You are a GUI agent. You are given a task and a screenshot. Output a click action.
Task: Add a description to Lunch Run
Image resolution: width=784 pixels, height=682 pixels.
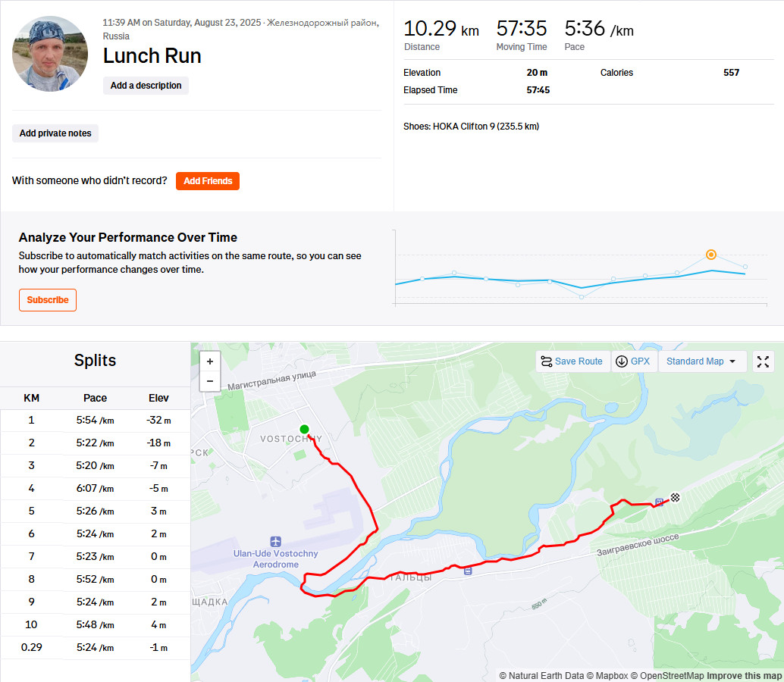tap(146, 86)
